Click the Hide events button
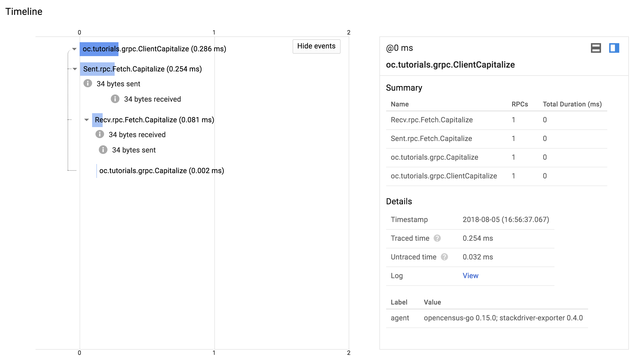This screenshot has height=364, width=637. pyautogui.click(x=316, y=46)
